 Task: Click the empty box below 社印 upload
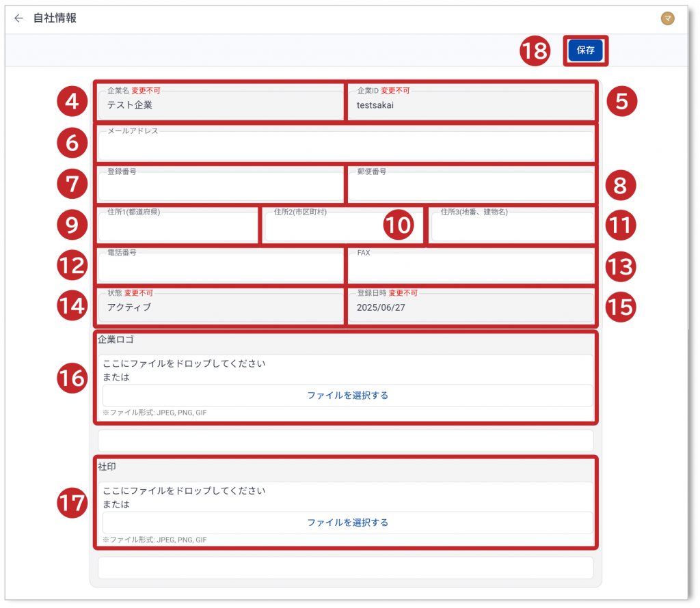click(346, 568)
